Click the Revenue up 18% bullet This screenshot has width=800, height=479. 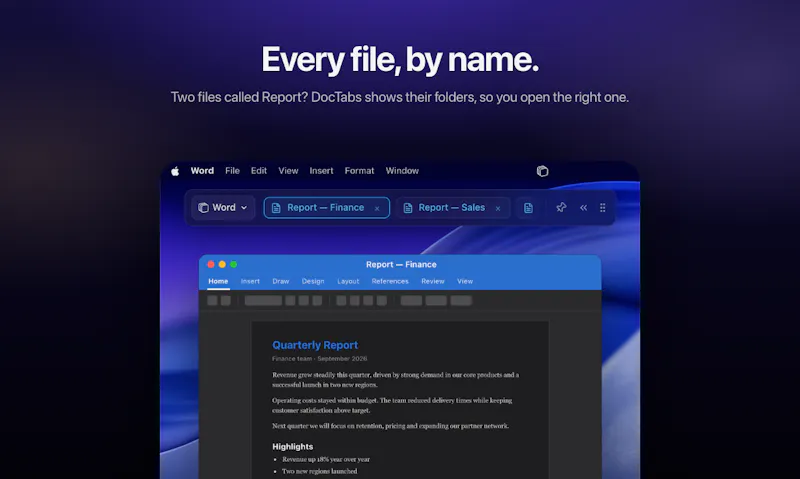click(x=326, y=459)
